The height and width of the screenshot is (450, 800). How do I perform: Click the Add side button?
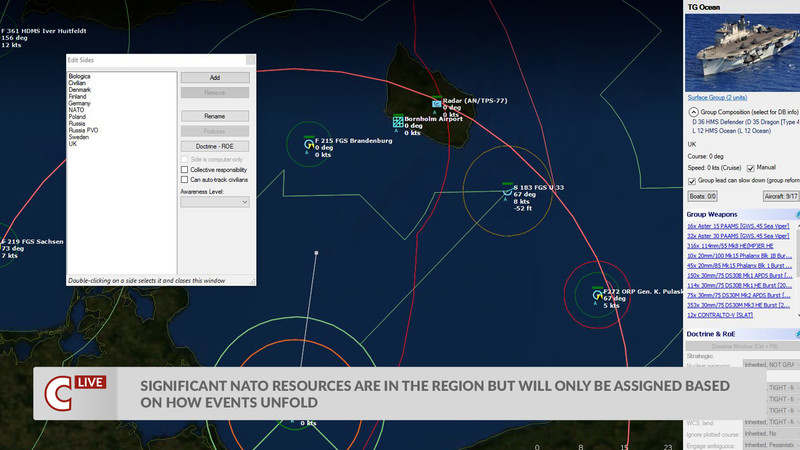tap(215, 78)
